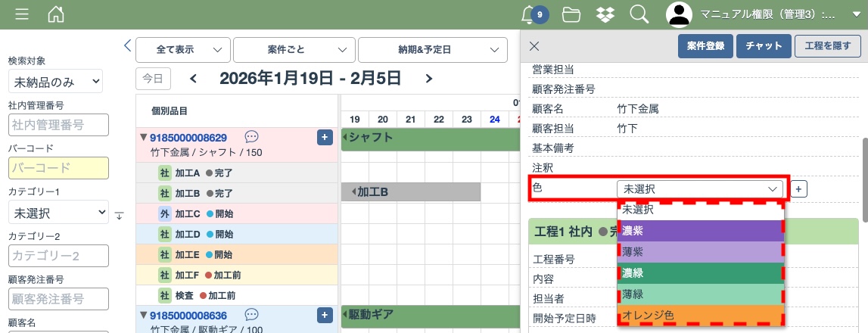Viewport: 868px width, 333px height.
Task: Click plus icon beside 9185000008636
Action: [325, 315]
